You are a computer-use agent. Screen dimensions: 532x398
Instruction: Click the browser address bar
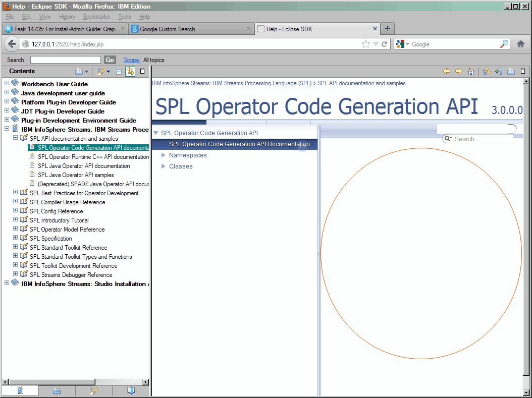point(195,44)
